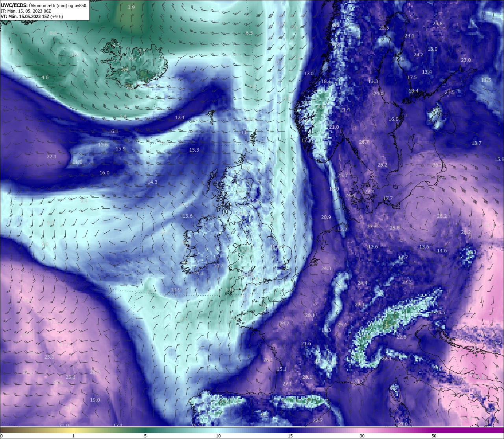
Task: Click the 16.5 value at the bottom edge
Action: (196, 425)
